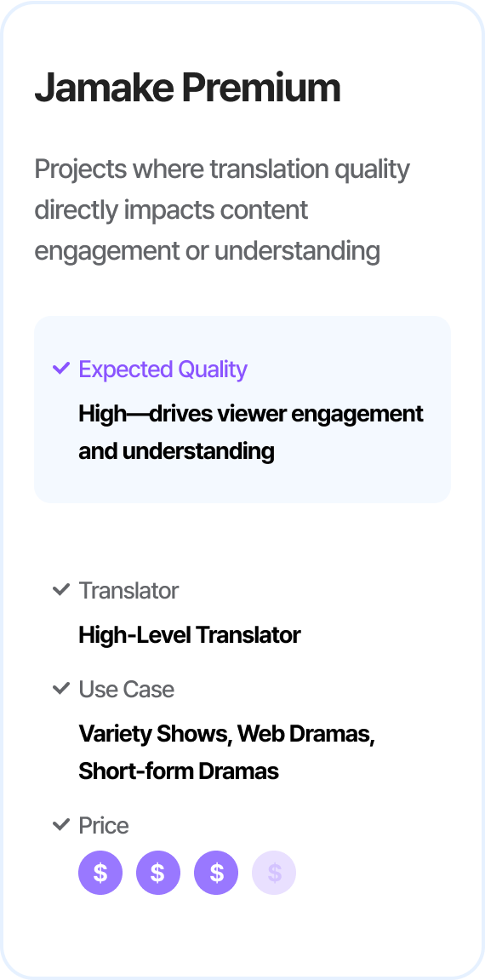Click the purple checkmark beside Expected Quality
This screenshot has width=485, height=980.
click(x=60, y=369)
